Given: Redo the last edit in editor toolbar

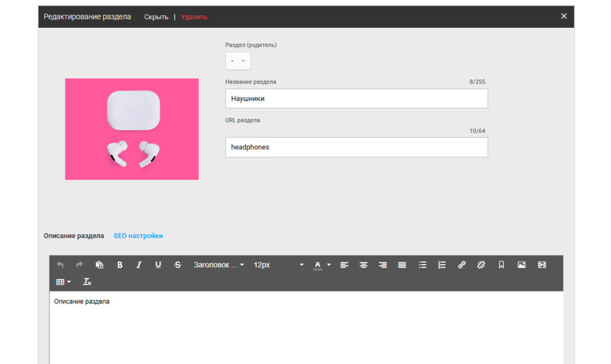Looking at the screenshot, I should pos(80,265).
